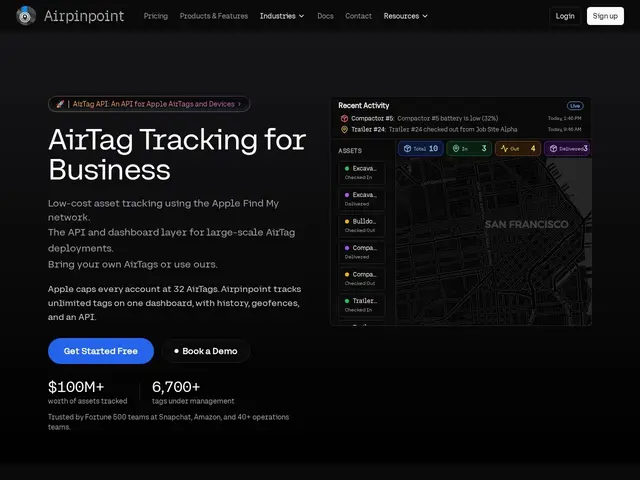
Task: Open the Pricing page
Action: point(156,16)
